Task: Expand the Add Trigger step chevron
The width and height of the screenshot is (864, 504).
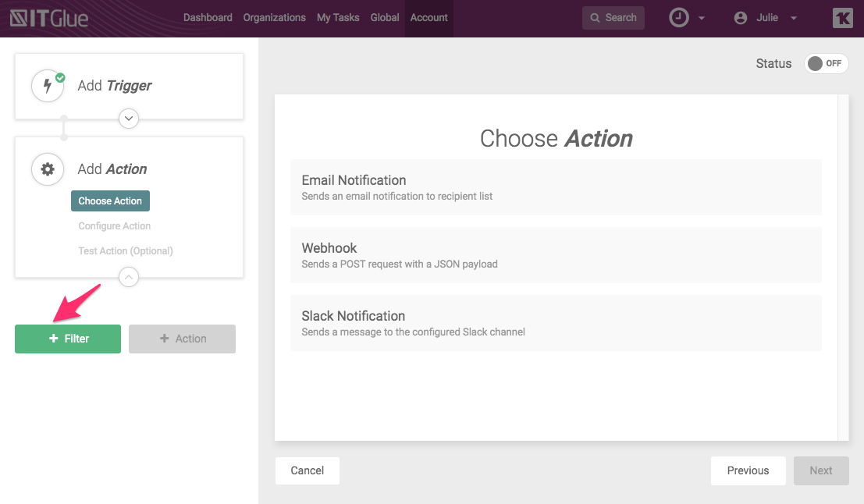Action: point(129,119)
